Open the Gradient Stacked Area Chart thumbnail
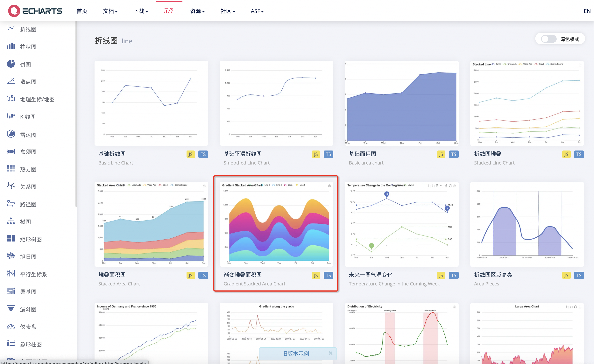The width and height of the screenshot is (594, 364). pyautogui.click(x=276, y=224)
